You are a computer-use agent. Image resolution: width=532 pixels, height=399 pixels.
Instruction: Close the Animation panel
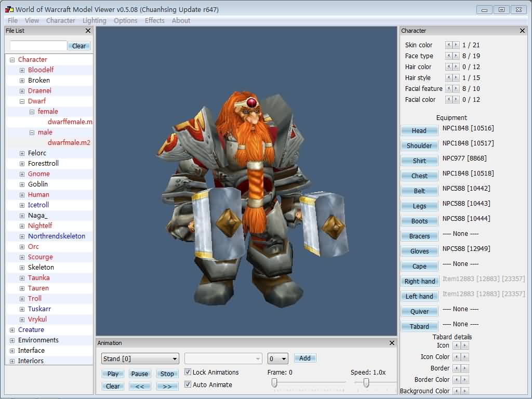[392, 343]
